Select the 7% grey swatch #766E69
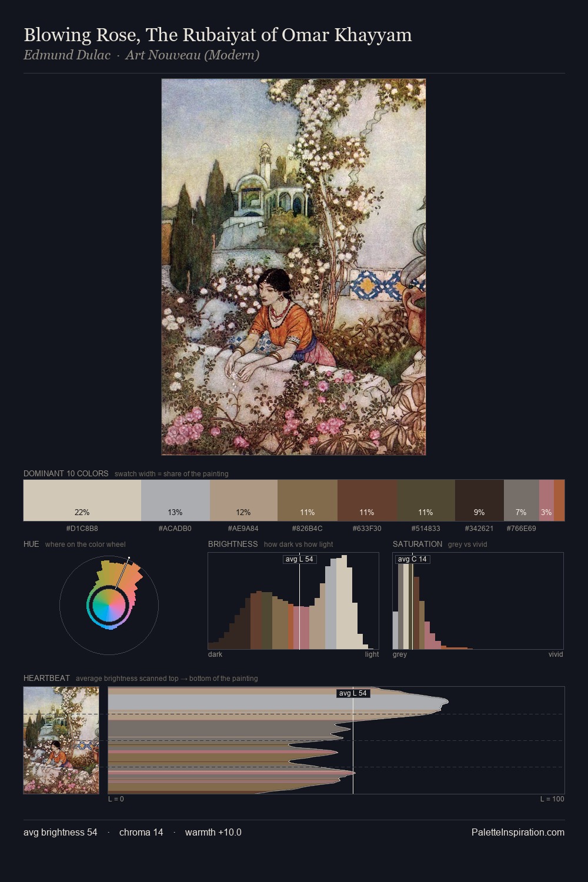 522,500
